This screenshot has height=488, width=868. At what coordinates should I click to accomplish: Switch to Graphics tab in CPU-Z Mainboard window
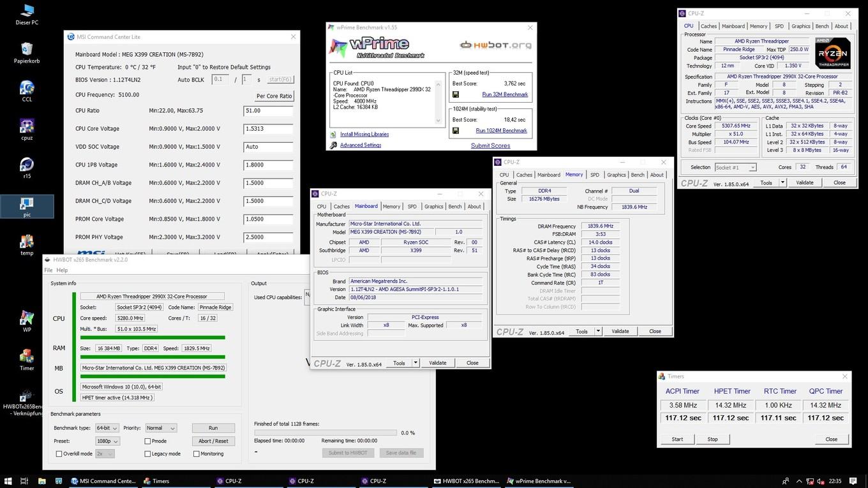point(434,206)
